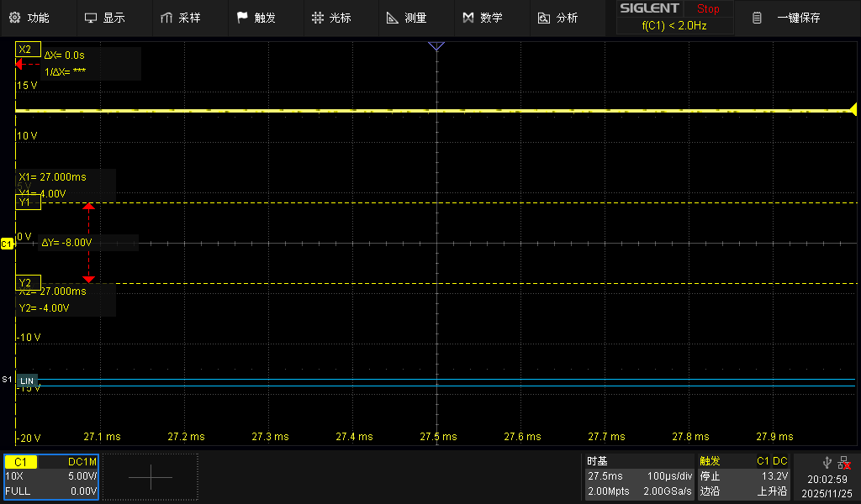Click 一键保存 quick save button
This screenshot has width=861, height=504.
coord(797,18)
